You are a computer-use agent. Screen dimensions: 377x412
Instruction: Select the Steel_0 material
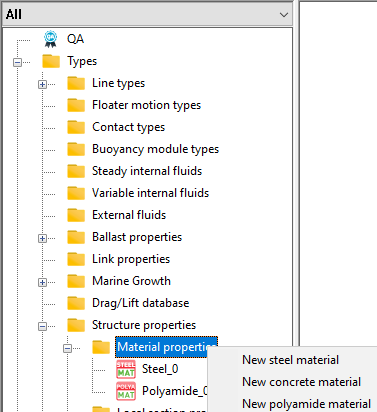click(x=160, y=369)
